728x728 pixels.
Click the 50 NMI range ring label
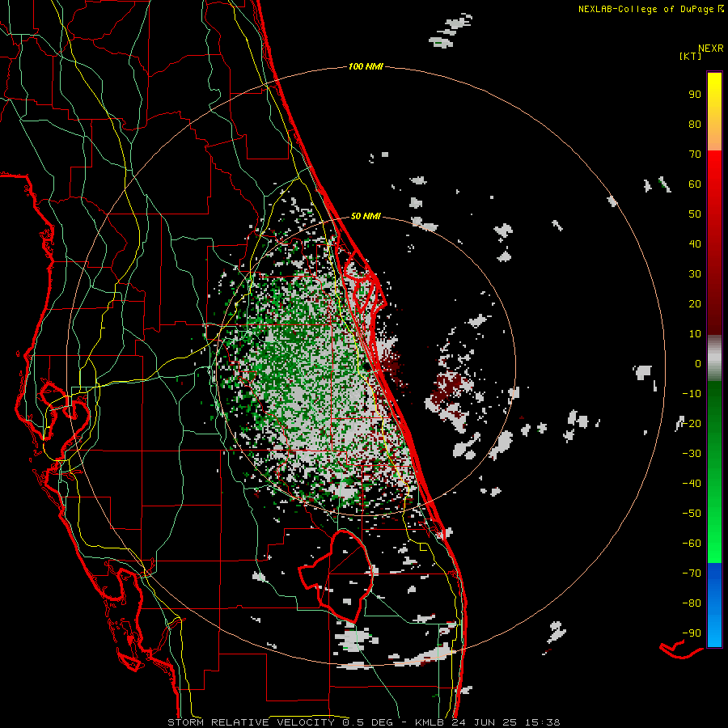click(x=366, y=216)
